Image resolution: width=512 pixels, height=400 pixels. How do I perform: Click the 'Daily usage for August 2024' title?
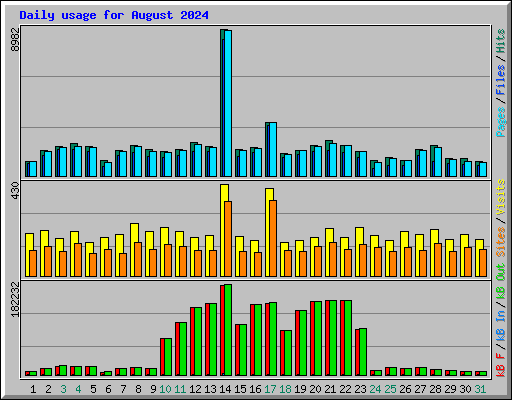[114, 15]
